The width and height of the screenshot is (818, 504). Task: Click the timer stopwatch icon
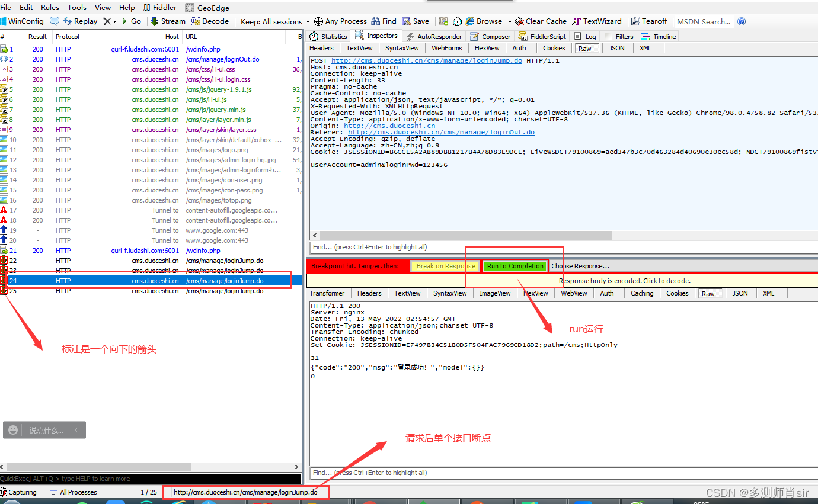(x=457, y=21)
